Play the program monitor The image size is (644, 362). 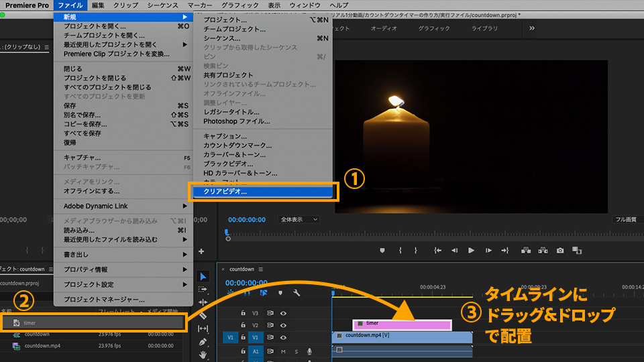(x=471, y=250)
